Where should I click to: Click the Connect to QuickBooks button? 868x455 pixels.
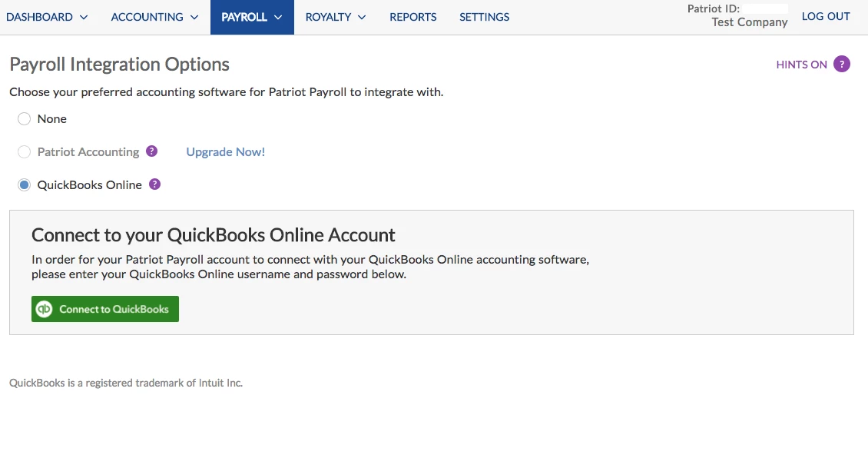(105, 309)
